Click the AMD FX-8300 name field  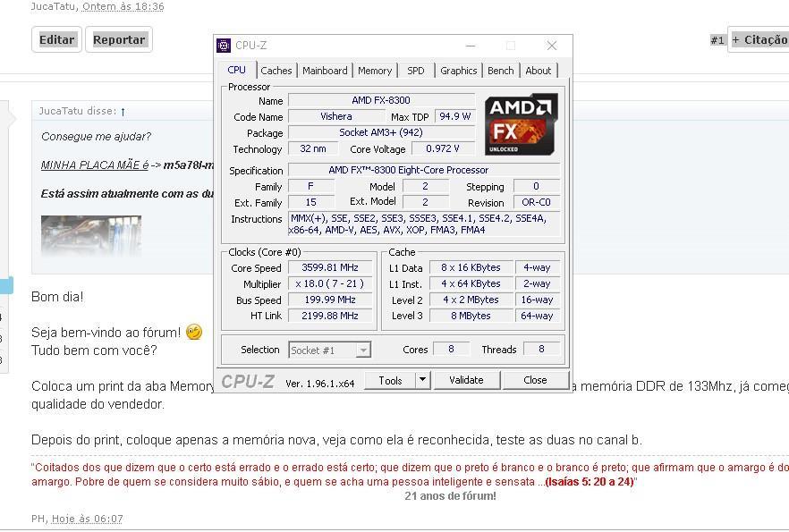pos(381,100)
